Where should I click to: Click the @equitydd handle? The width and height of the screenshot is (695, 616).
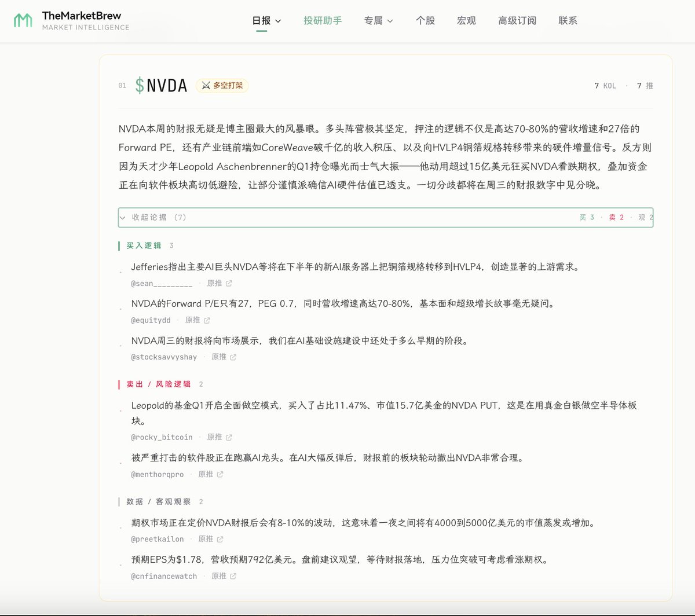click(x=151, y=320)
